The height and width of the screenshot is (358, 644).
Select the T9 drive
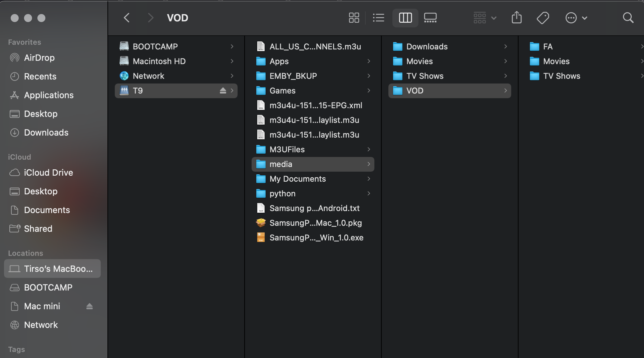pos(176,91)
